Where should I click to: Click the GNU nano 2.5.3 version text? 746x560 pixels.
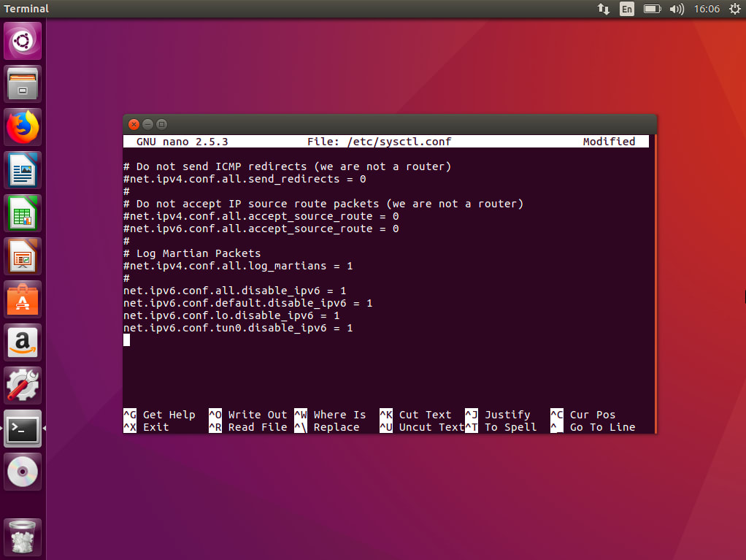(182, 142)
